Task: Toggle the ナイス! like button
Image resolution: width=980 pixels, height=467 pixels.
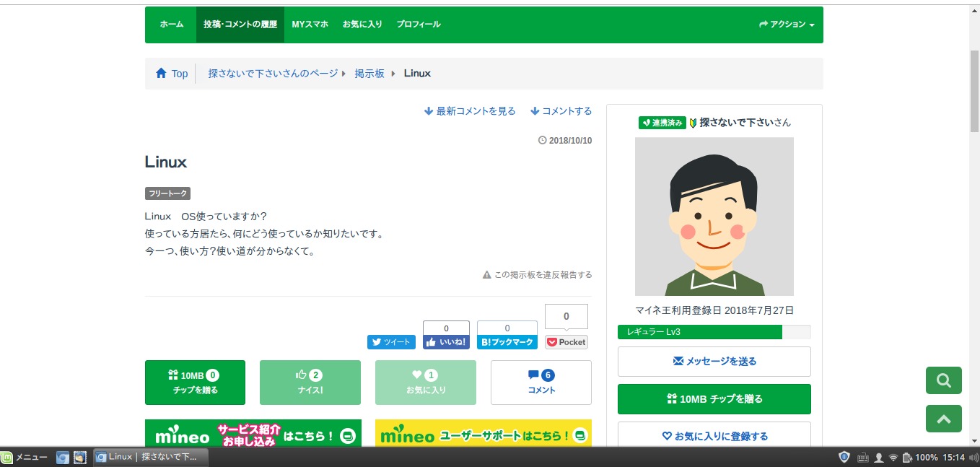Action: pos(310,383)
